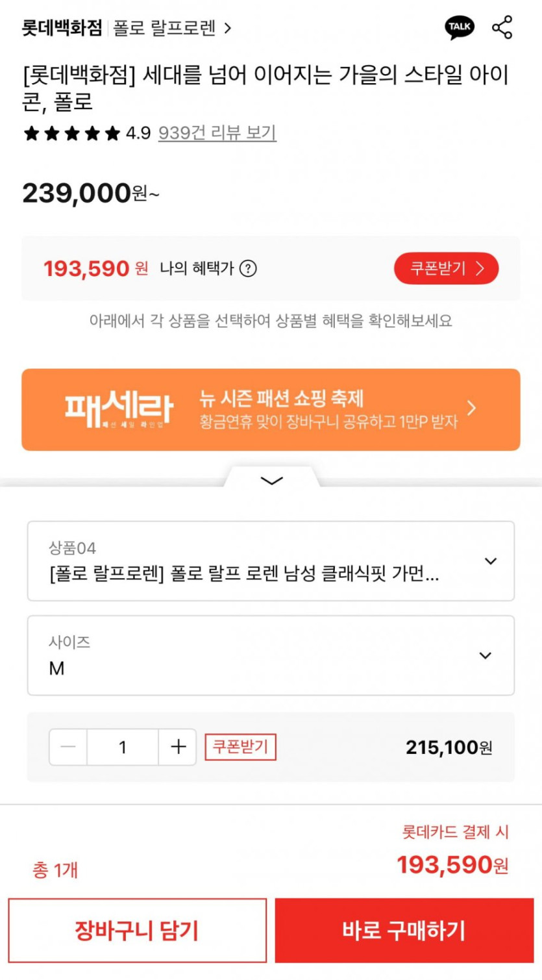
Task: Tap the 193,590원 benefit price
Action: point(95,268)
